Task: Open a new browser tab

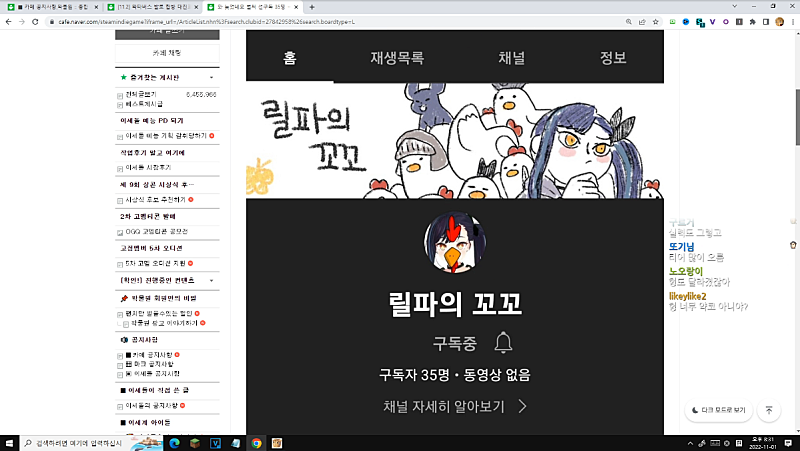Action: [x=312, y=7]
